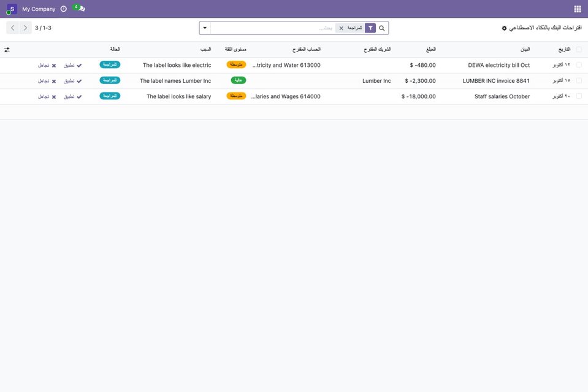Remove the للمراجعة filter facet
Image resolution: width=588 pixels, height=392 pixels.
[x=342, y=28]
